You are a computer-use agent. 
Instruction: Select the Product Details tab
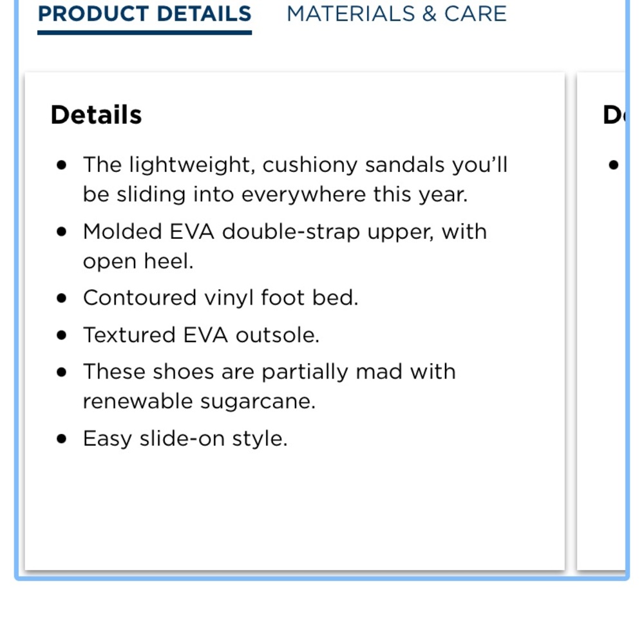click(144, 14)
